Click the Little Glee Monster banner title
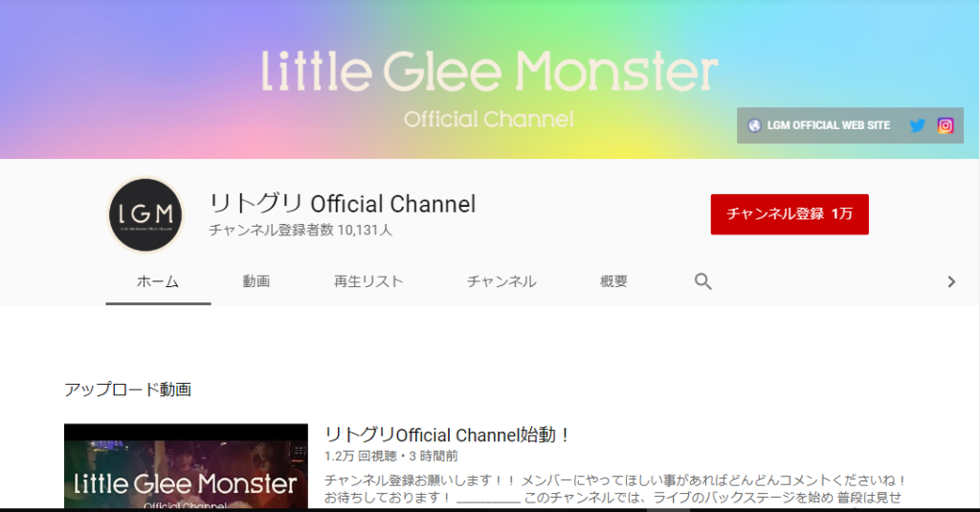 click(489, 71)
